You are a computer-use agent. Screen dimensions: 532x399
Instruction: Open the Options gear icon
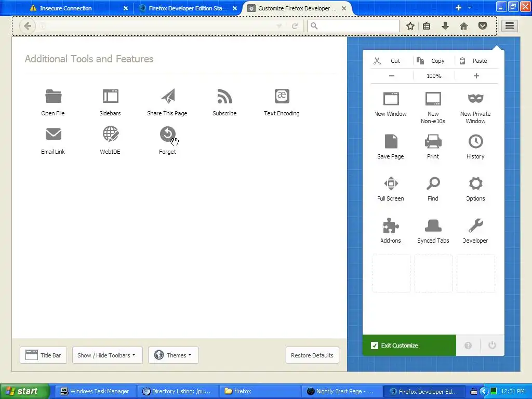point(476,183)
